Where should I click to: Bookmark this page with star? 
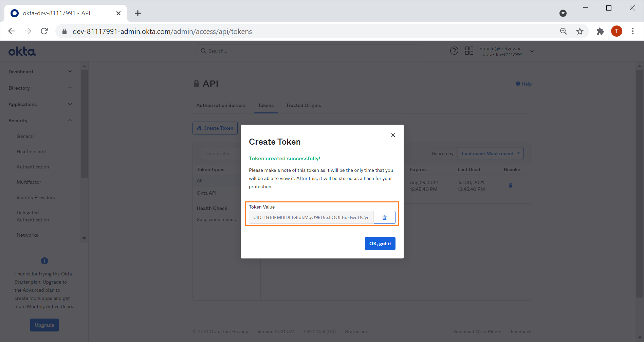point(580,31)
